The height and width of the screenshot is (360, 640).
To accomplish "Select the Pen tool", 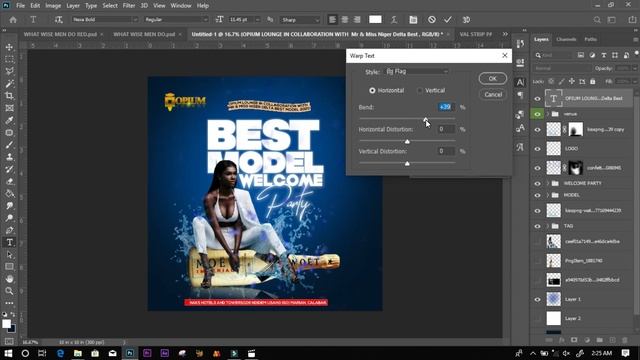I will (9, 230).
